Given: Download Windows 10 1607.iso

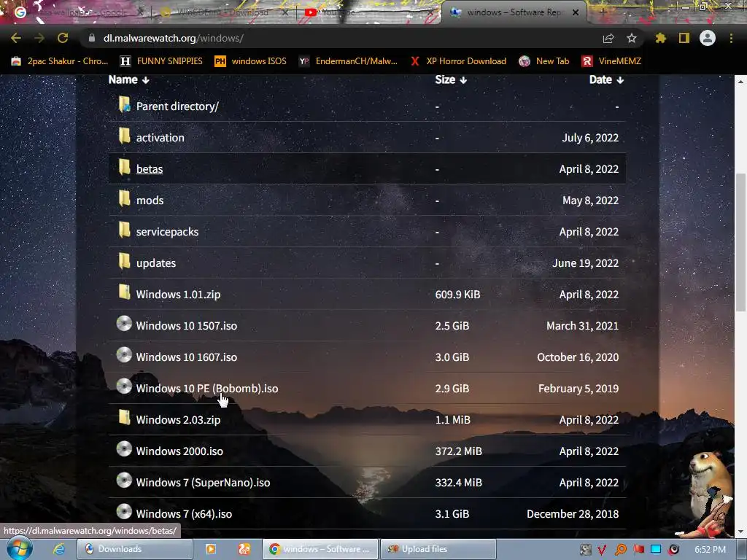Looking at the screenshot, I should click(x=186, y=357).
